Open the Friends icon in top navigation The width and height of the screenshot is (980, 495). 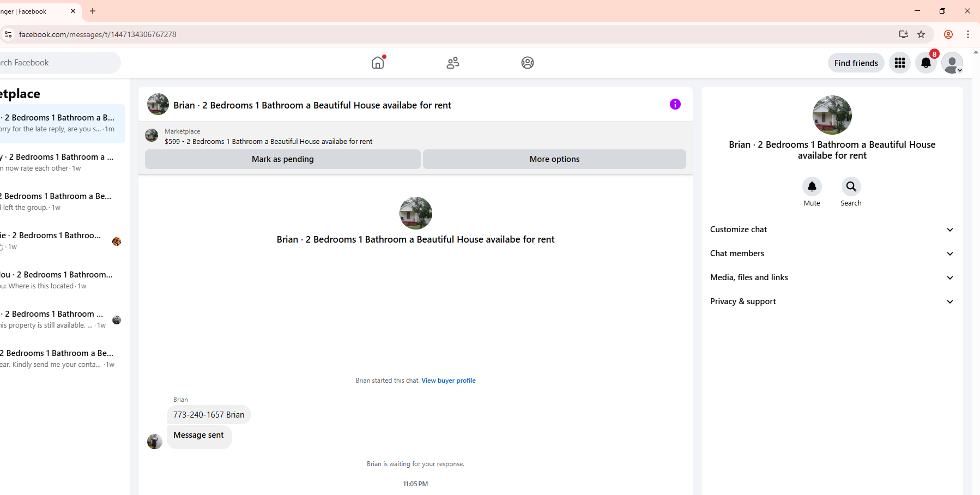pyautogui.click(x=453, y=63)
